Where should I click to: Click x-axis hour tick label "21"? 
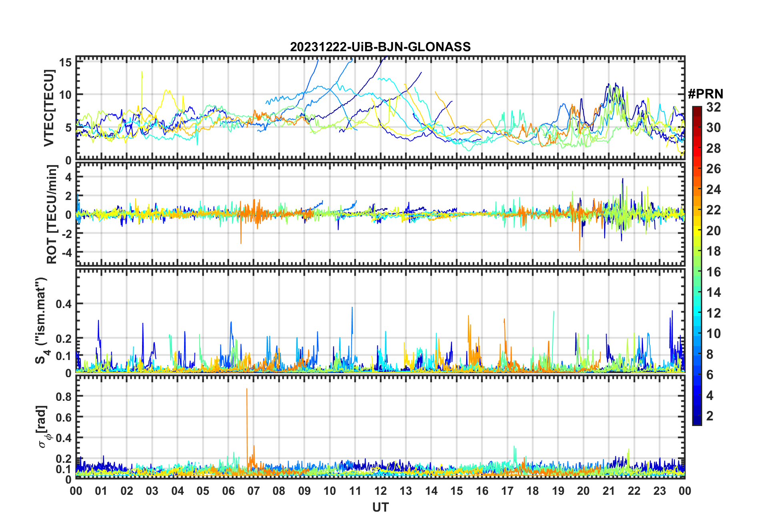click(609, 491)
